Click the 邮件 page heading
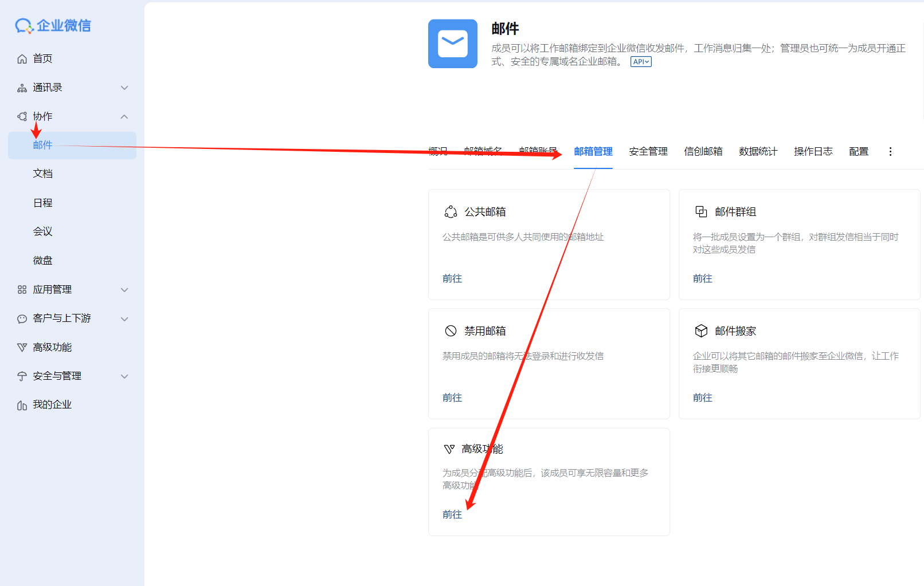Screen dimensions: 924x586 505,29
